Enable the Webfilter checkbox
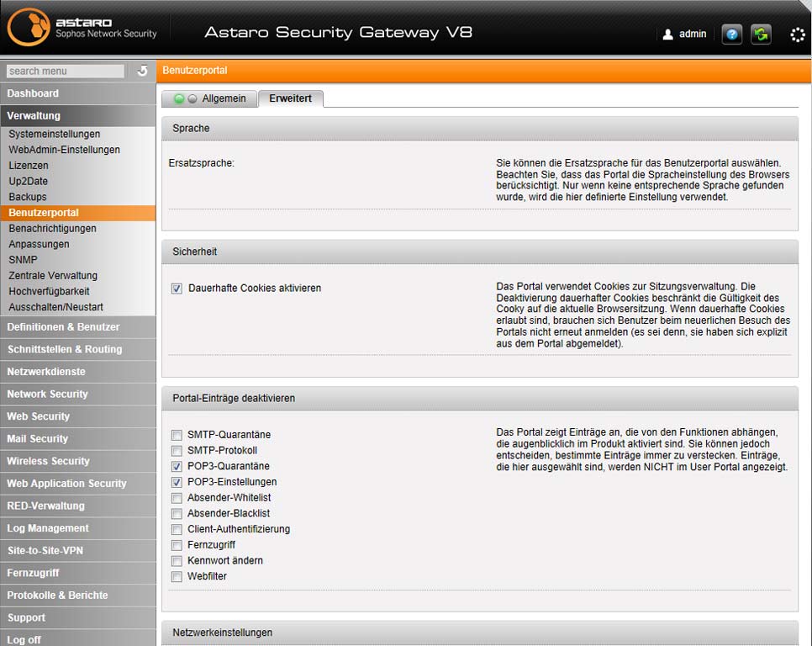Image resolution: width=812 pixels, height=646 pixels. point(177,576)
